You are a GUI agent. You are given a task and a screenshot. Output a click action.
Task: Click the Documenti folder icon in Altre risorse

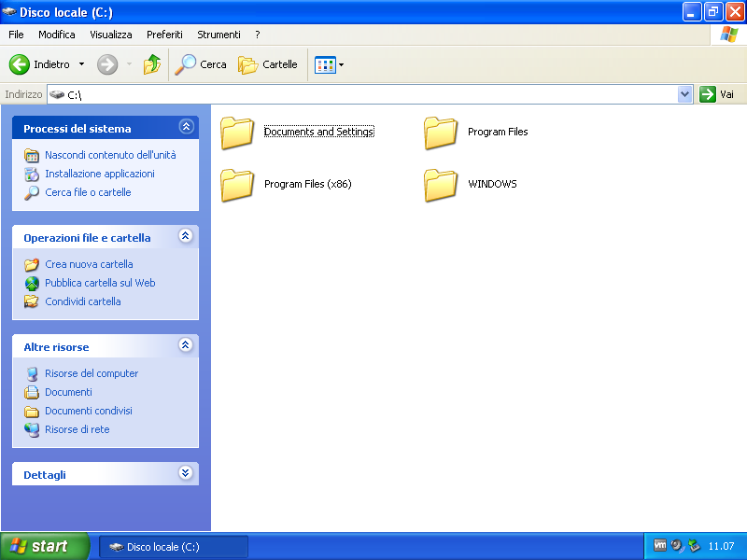[32, 392]
